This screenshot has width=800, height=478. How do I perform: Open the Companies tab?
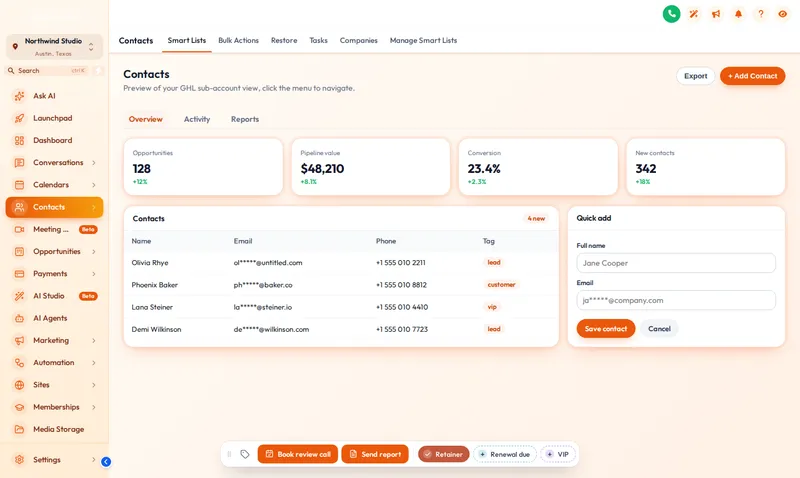359,40
